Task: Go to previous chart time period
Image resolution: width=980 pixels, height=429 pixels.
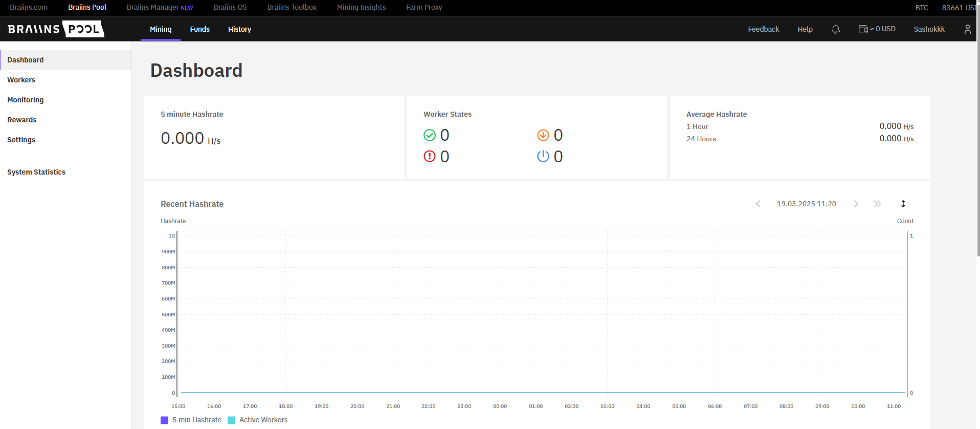Action: 758,204
